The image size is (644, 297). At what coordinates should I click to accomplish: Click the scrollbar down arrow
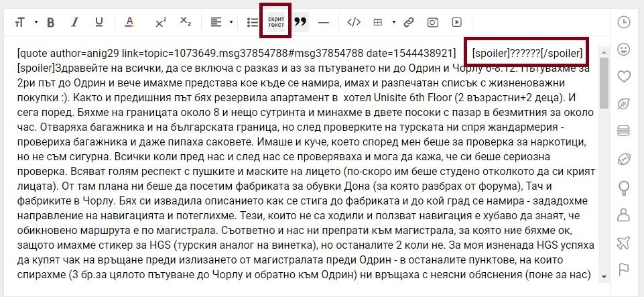pyautogui.click(x=603, y=277)
